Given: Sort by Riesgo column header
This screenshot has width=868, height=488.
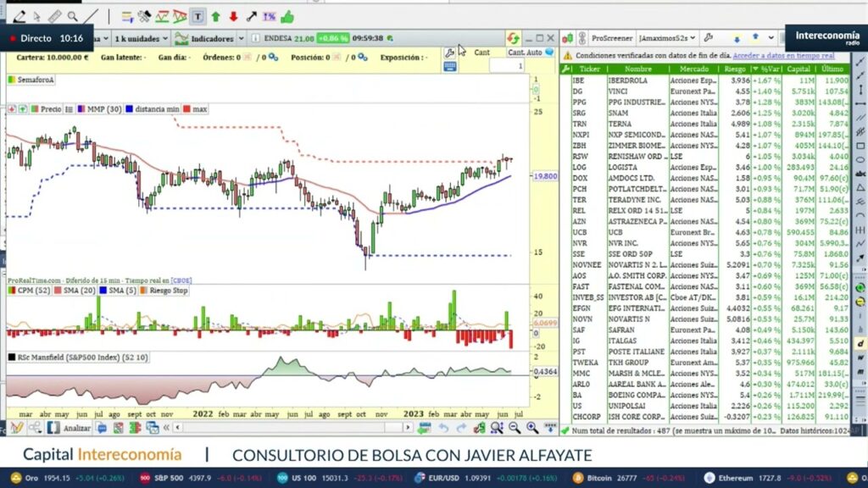Looking at the screenshot, I should click(735, 69).
